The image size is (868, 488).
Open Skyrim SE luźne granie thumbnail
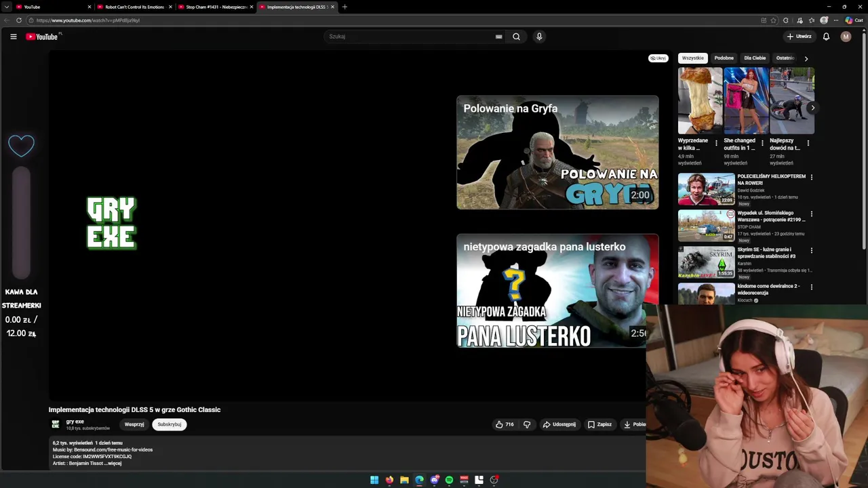[x=706, y=262]
